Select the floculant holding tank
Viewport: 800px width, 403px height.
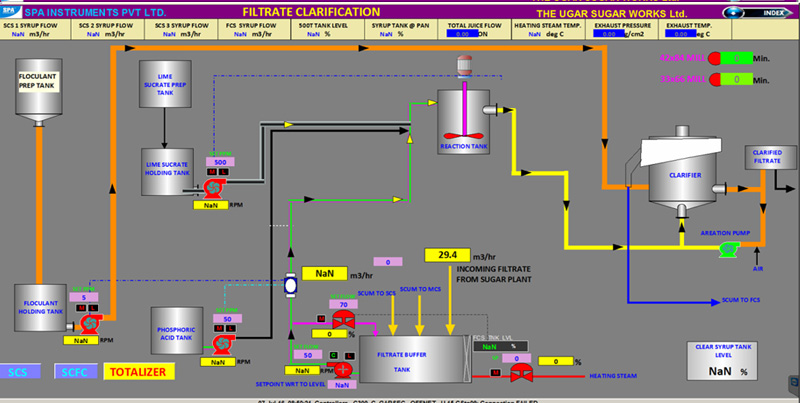click(40, 308)
